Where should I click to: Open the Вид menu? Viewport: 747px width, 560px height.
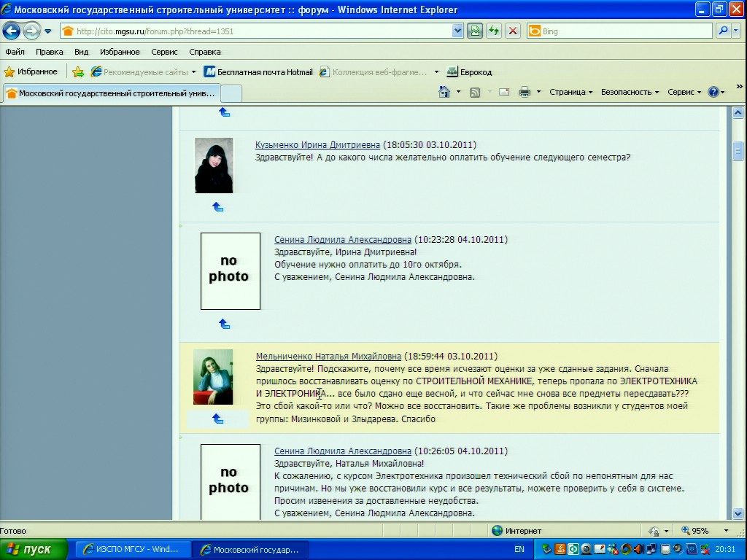(82, 52)
